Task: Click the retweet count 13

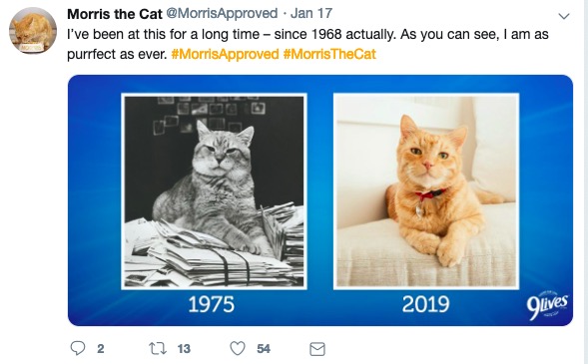Action: coord(184,349)
